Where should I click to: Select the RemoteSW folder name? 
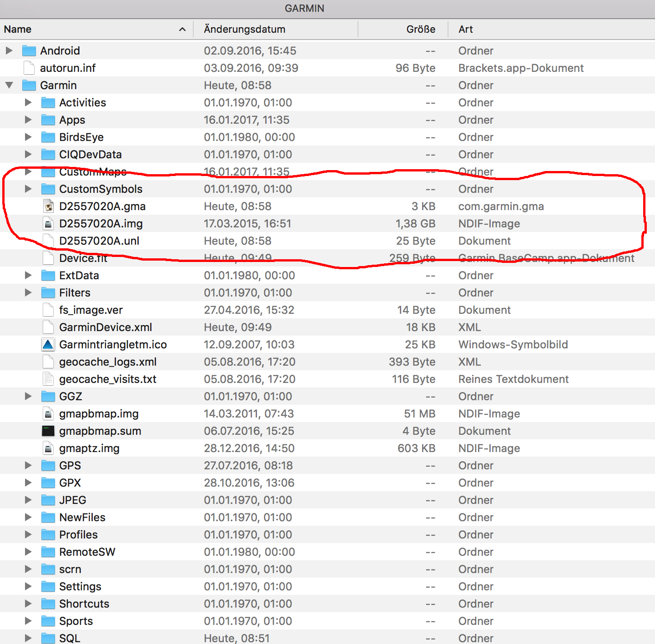(87, 552)
